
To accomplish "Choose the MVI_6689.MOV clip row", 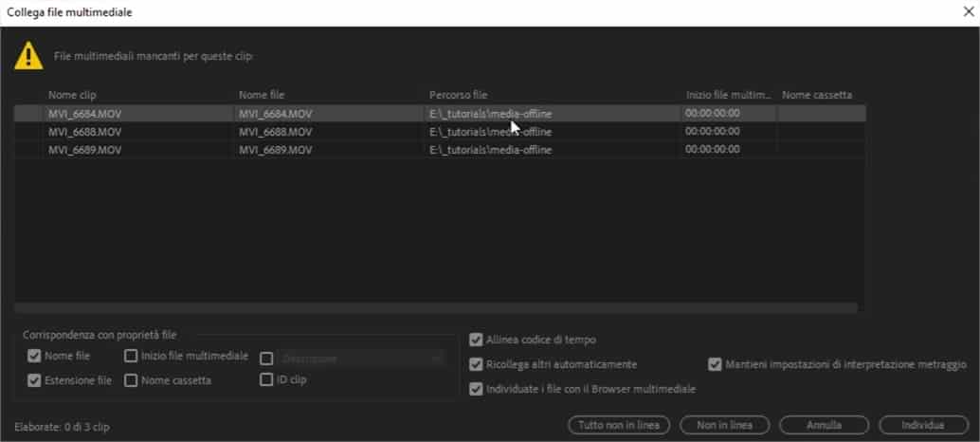I will pyautogui.click(x=85, y=150).
